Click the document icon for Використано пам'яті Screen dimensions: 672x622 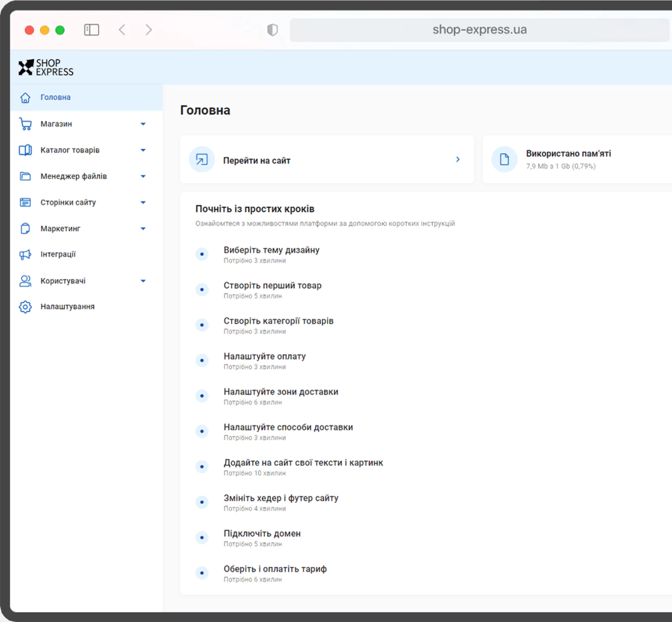pyautogui.click(x=504, y=160)
